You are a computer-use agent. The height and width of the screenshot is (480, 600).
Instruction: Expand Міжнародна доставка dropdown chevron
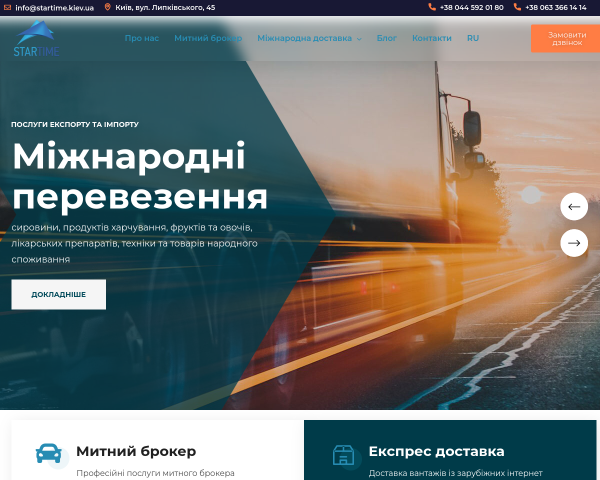tap(359, 39)
